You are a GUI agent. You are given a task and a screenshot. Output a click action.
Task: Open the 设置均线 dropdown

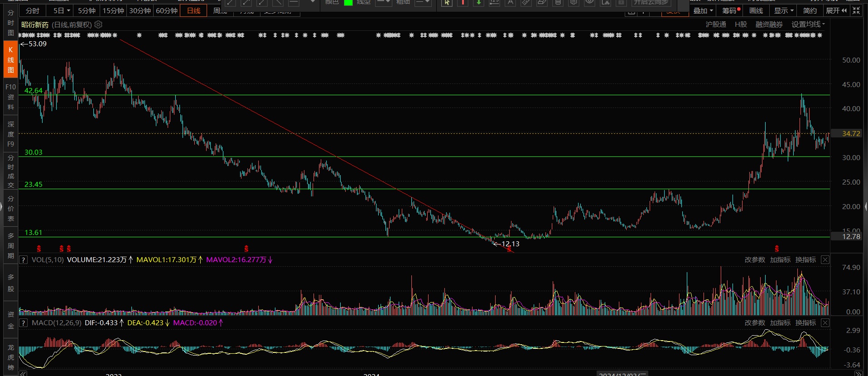tap(808, 24)
